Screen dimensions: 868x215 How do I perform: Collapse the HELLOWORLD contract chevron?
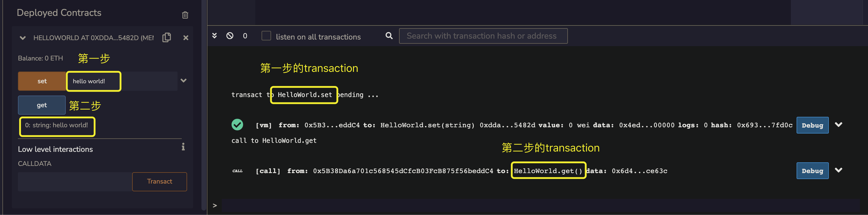(23, 38)
